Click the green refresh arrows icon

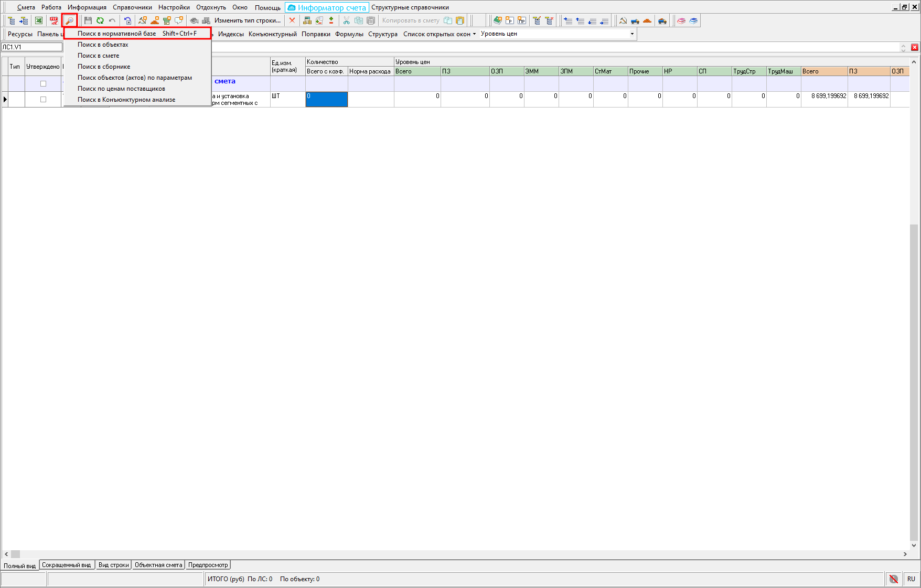[x=100, y=20]
